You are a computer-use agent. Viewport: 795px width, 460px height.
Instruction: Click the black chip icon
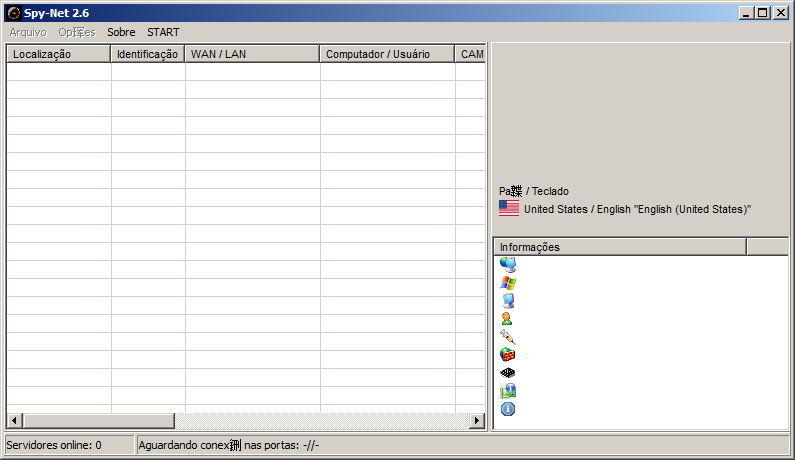click(x=508, y=373)
